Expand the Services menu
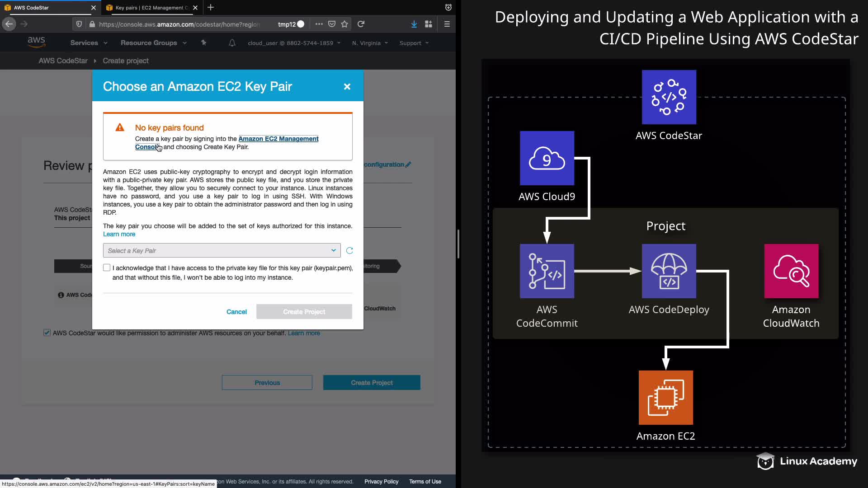 [89, 43]
